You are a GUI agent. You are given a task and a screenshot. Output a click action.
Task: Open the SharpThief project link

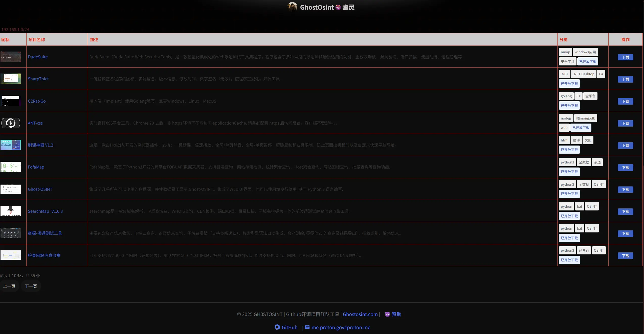click(x=38, y=79)
